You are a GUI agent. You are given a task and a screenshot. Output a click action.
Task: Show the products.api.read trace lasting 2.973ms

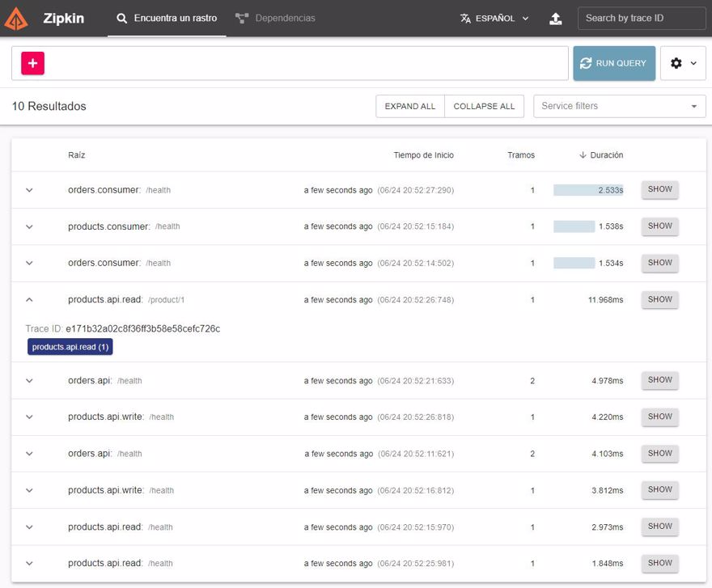[659, 527]
